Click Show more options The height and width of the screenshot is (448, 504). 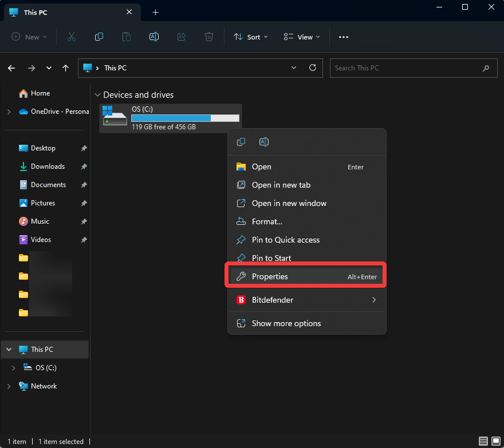[286, 323]
